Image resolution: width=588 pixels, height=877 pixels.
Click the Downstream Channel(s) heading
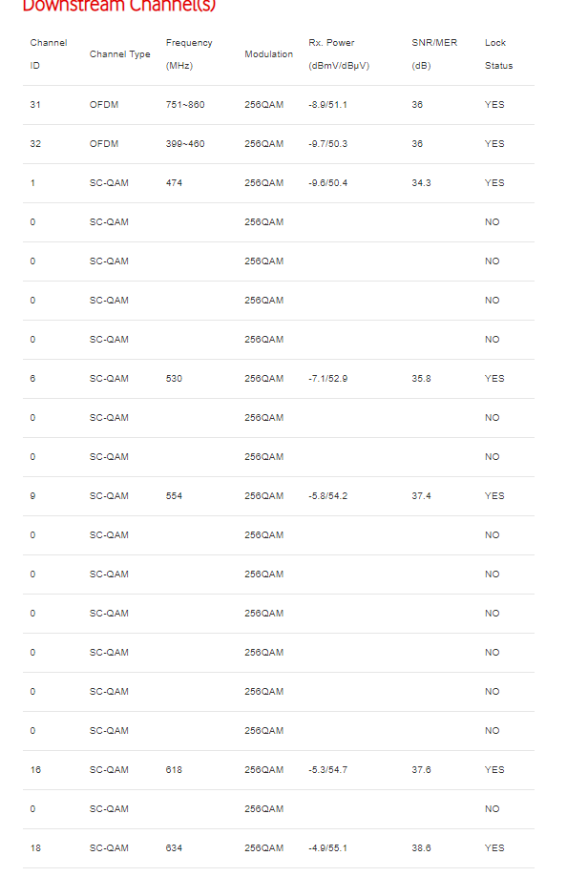(x=119, y=6)
